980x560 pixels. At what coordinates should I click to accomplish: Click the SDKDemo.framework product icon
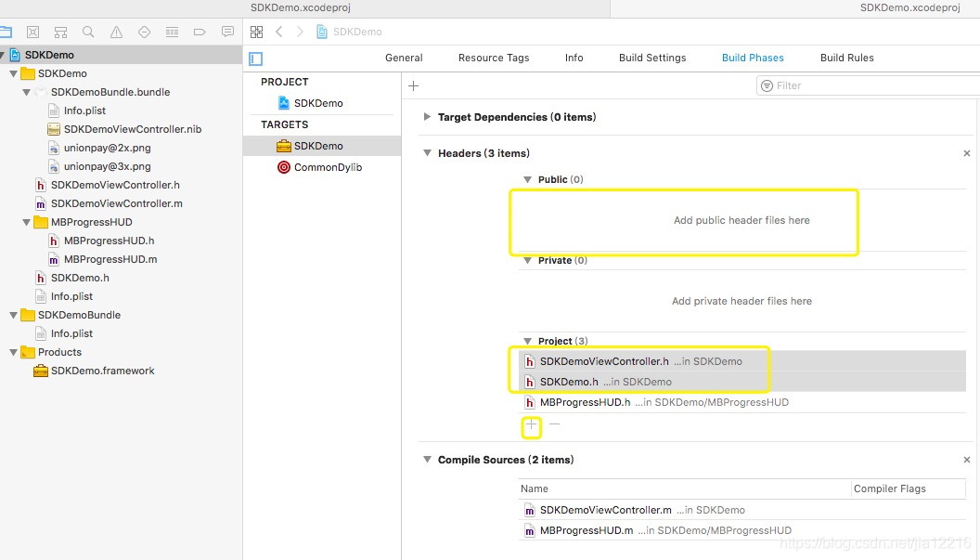coord(41,371)
